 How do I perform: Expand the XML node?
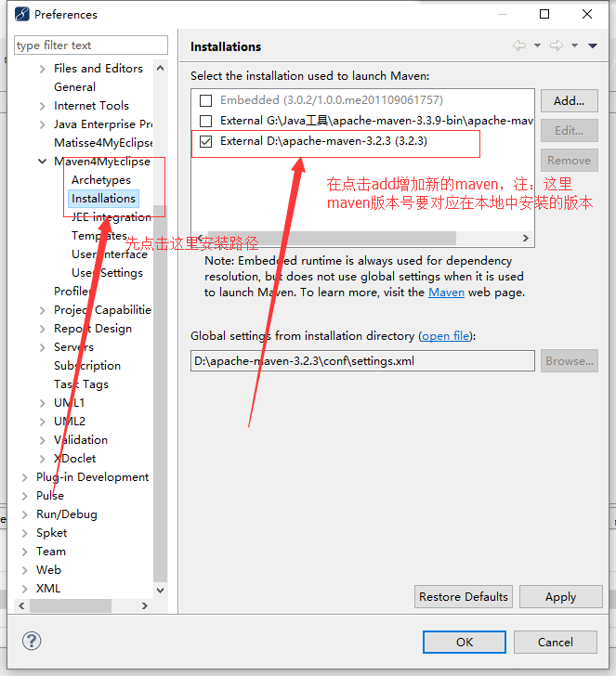coord(24,589)
